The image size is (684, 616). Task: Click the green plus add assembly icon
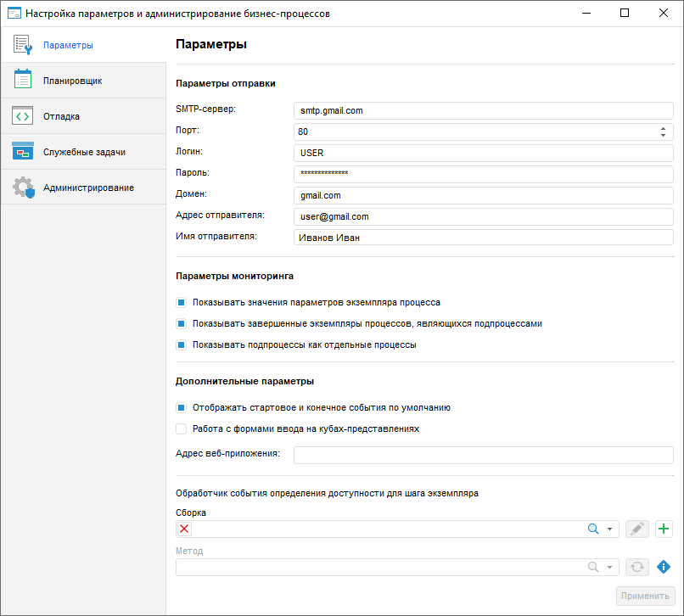point(664,529)
